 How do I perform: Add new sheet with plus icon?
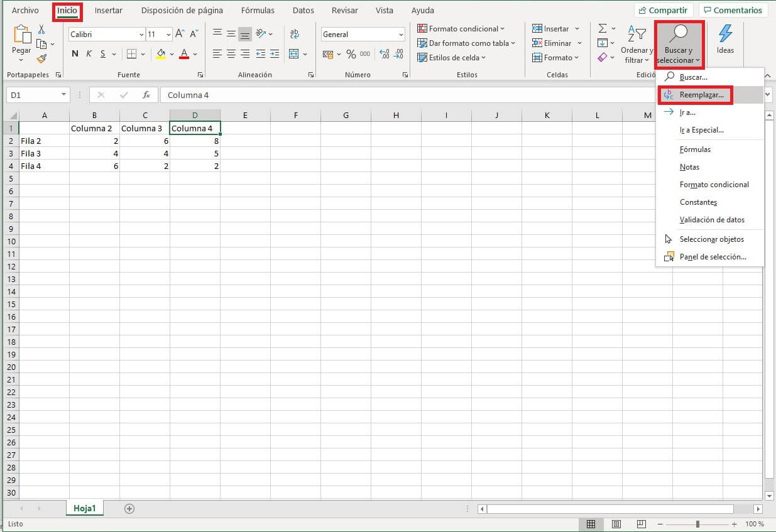click(129, 509)
